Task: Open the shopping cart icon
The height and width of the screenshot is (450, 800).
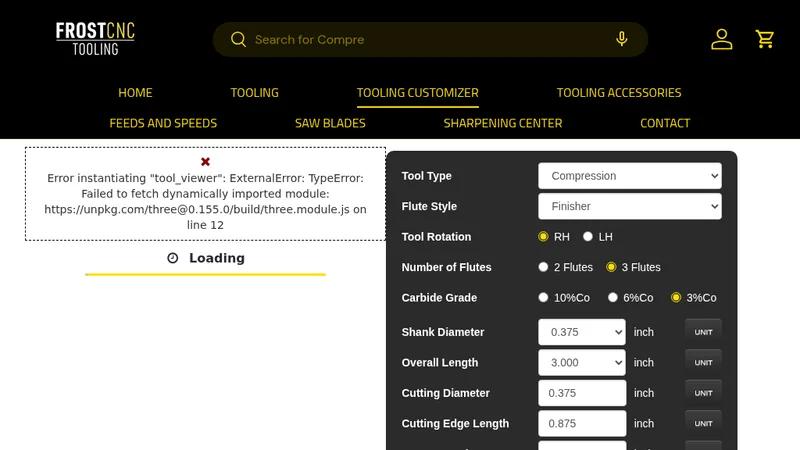Action: (765, 39)
